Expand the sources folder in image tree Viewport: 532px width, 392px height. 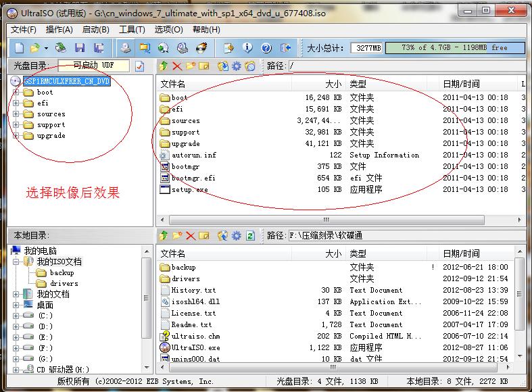[16, 114]
